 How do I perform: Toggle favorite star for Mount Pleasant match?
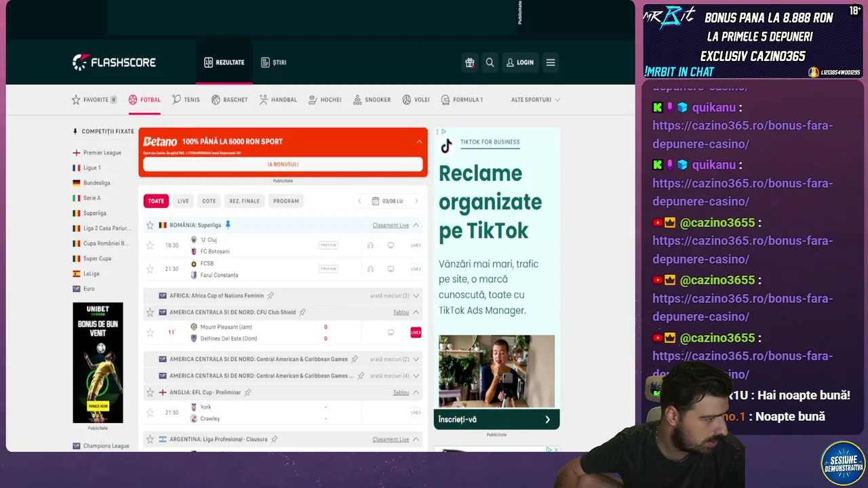(151, 333)
